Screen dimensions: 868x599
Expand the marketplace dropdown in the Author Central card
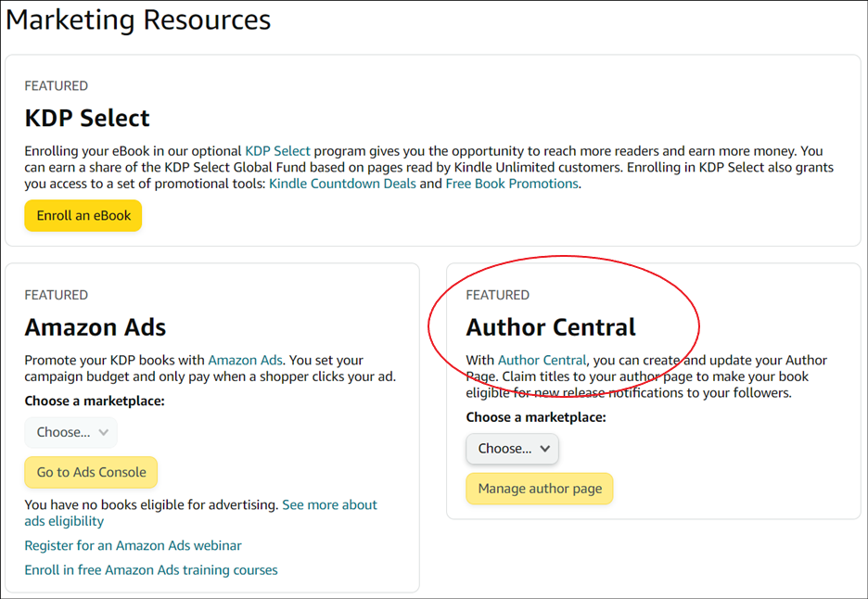512,449
